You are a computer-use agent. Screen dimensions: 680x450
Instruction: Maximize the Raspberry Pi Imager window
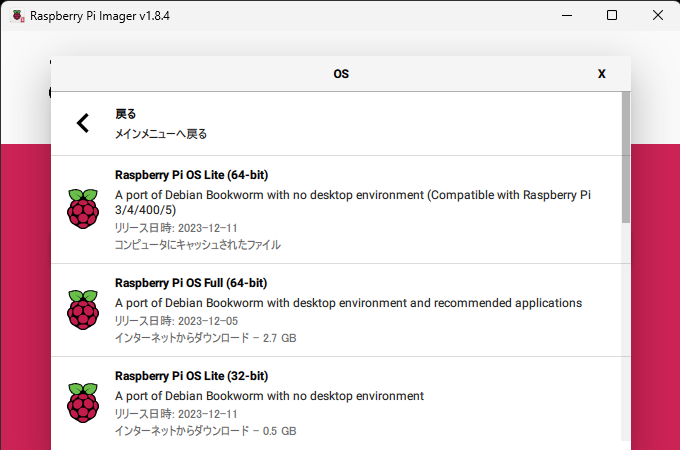[x=612, y=16]
